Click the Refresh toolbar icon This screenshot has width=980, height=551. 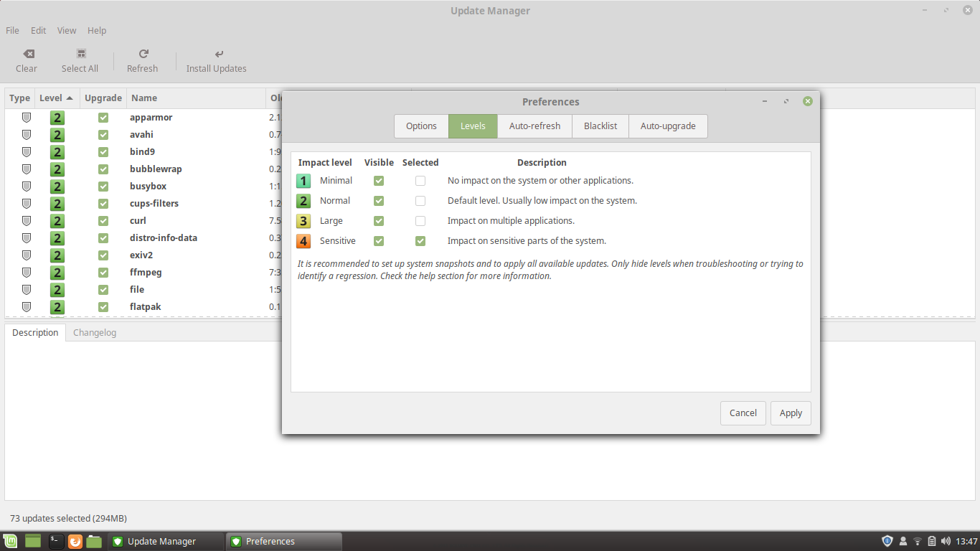click(x=142, y=60)
